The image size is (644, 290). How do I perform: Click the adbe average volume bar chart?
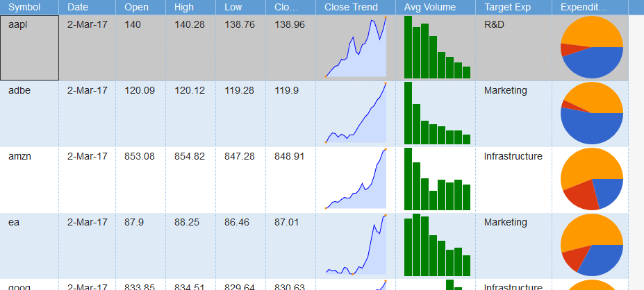[x=438, y=113]
